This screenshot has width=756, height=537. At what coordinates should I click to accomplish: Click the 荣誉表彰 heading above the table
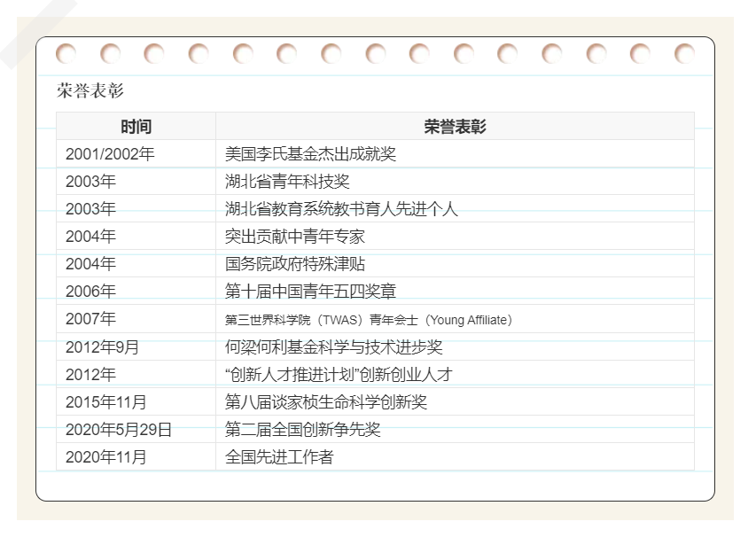pyautogui.click(x=90, y=90)
